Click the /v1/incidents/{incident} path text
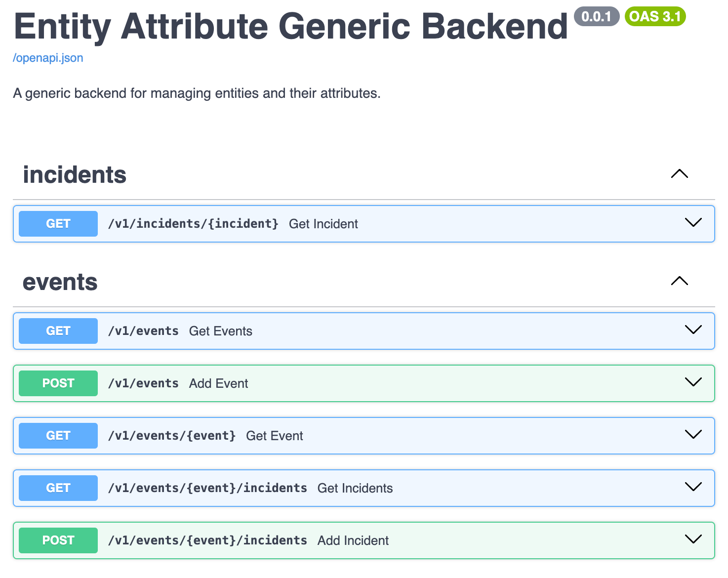The height and width of the screenshot is (578, 728). pos(193,224)
